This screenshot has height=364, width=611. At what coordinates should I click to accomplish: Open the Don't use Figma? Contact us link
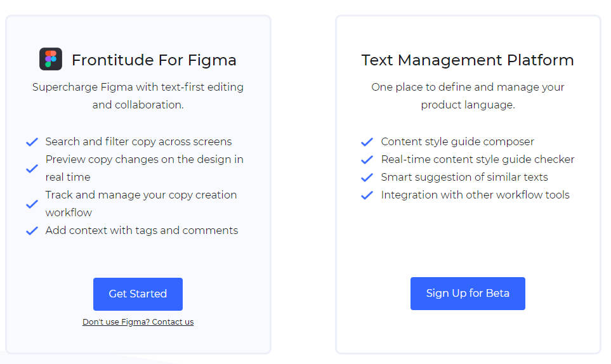[138, 322]
